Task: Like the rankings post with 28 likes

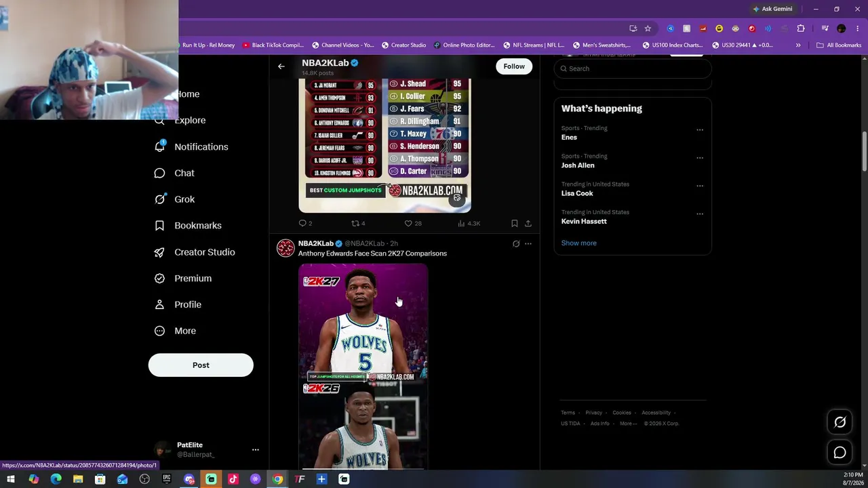Action: 413,223
